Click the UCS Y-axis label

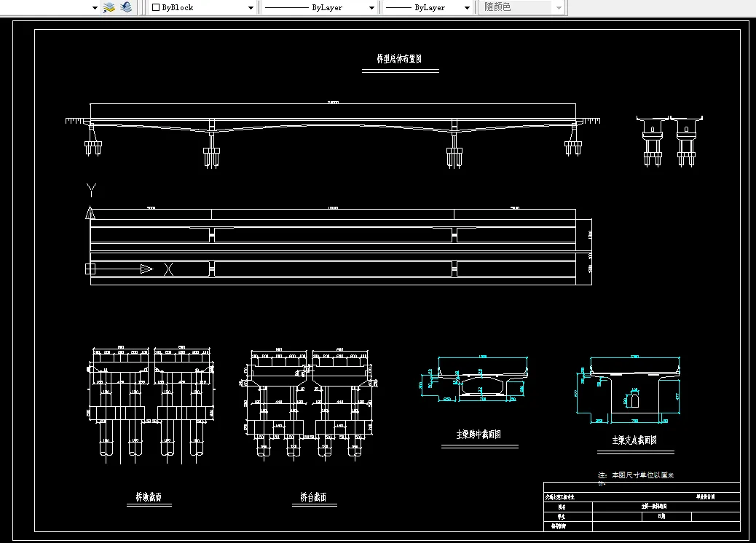[x=91, y=190]
